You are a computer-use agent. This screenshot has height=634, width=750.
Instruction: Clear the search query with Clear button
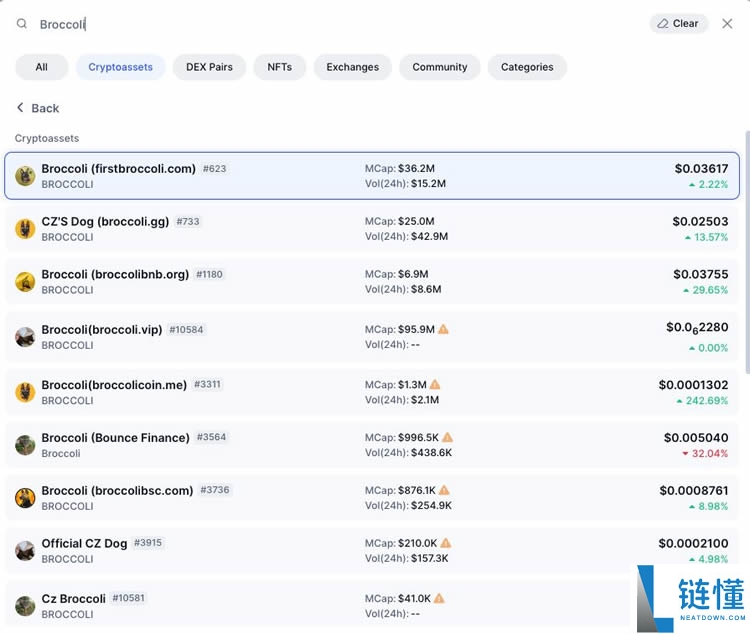coord(678,23)
